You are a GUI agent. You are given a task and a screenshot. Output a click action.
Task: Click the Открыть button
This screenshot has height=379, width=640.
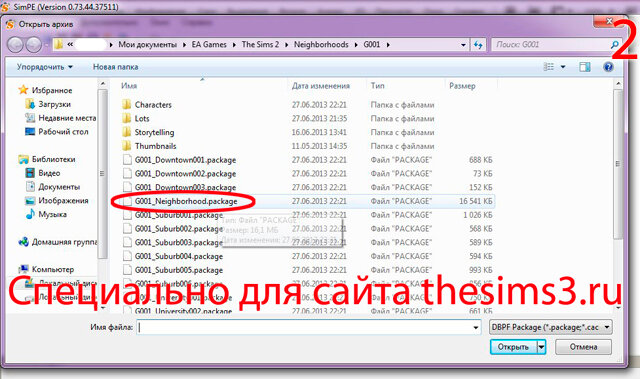513,347
